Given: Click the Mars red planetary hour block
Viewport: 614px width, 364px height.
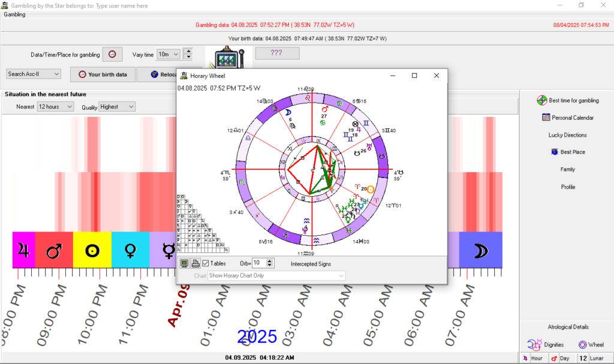Looking at the screenshot, I should click(54, 250).
